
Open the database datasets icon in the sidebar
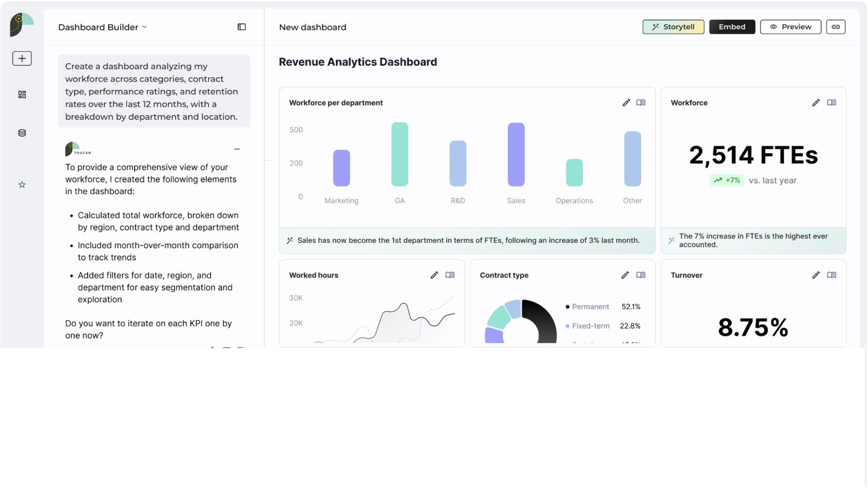pyautogui.click(x=22, y=133)
